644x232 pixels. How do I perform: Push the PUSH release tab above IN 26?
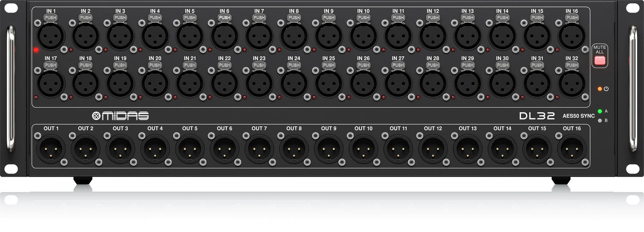coord(364,65)
